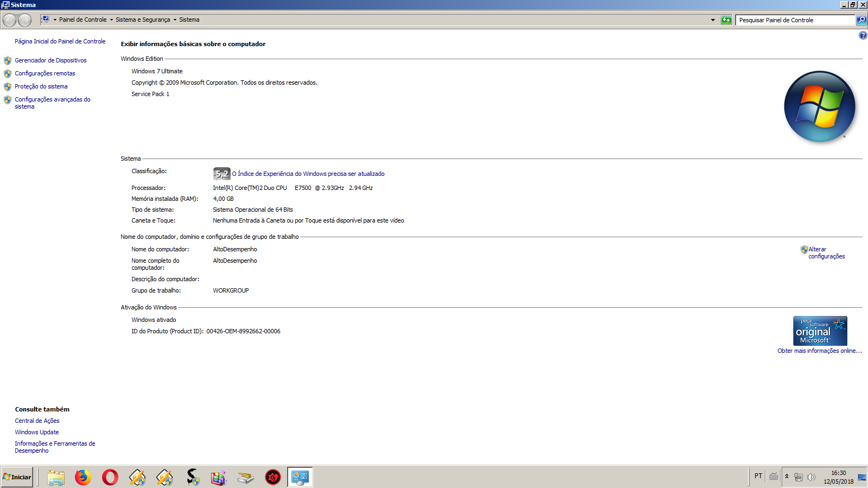This screenshot has height=488, width=868.
Task: Click the Show Desktop button in tray
Action: pos(862,478)
